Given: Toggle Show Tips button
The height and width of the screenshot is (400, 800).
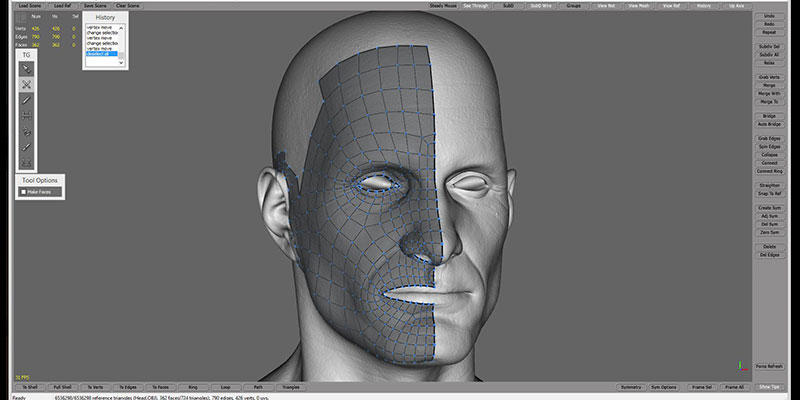Looking at the screenshot, I should (769, 387).
